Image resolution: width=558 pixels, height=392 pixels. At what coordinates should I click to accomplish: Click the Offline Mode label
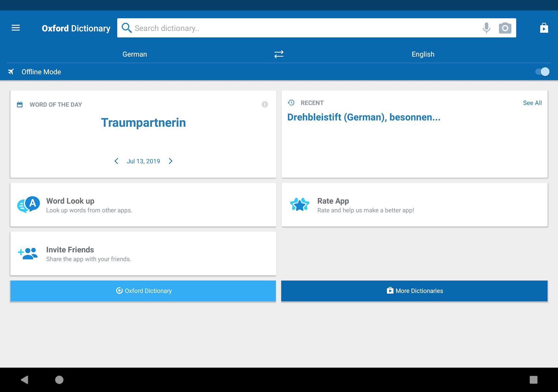click(41, 72)
